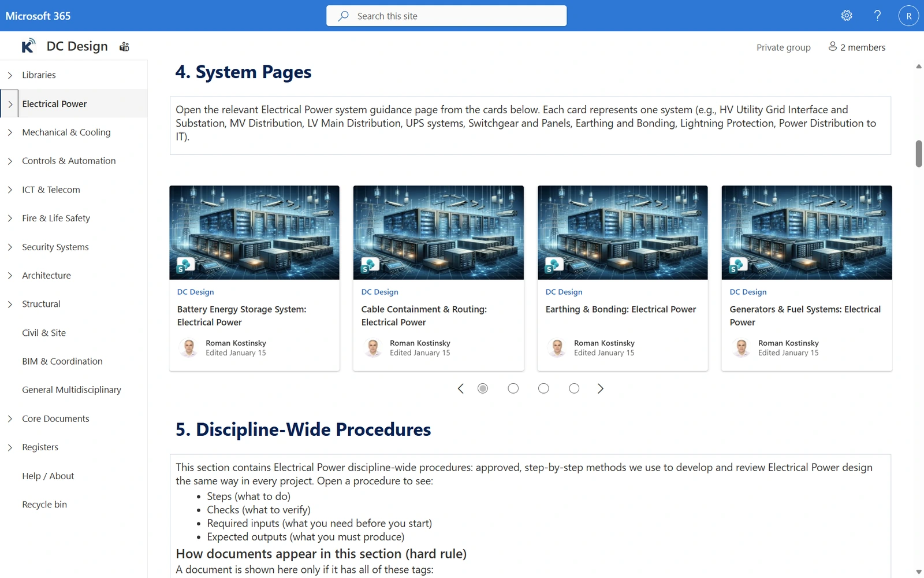Open the Private group link

[783, 47]
